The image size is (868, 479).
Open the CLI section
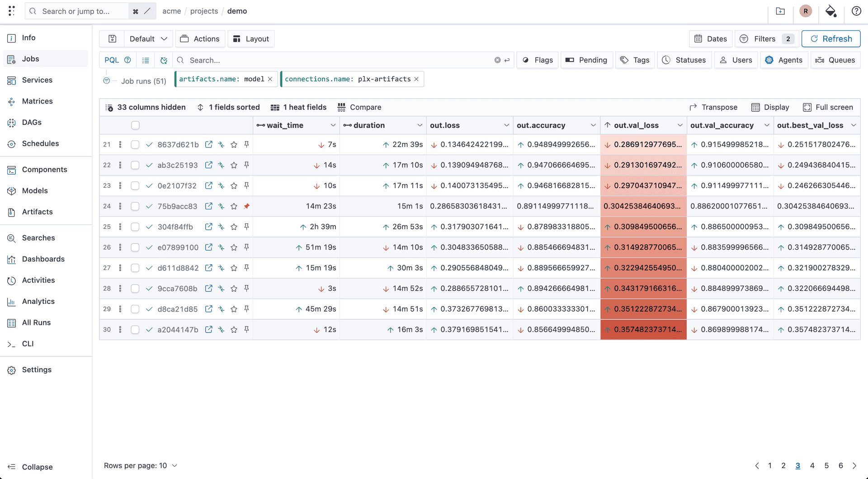point(28,344)
